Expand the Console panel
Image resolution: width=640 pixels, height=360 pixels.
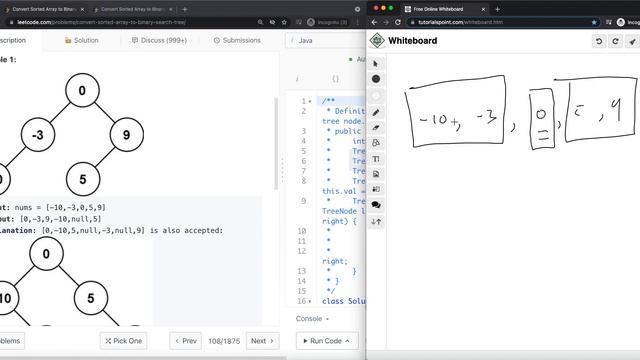(x=312, y=319)
